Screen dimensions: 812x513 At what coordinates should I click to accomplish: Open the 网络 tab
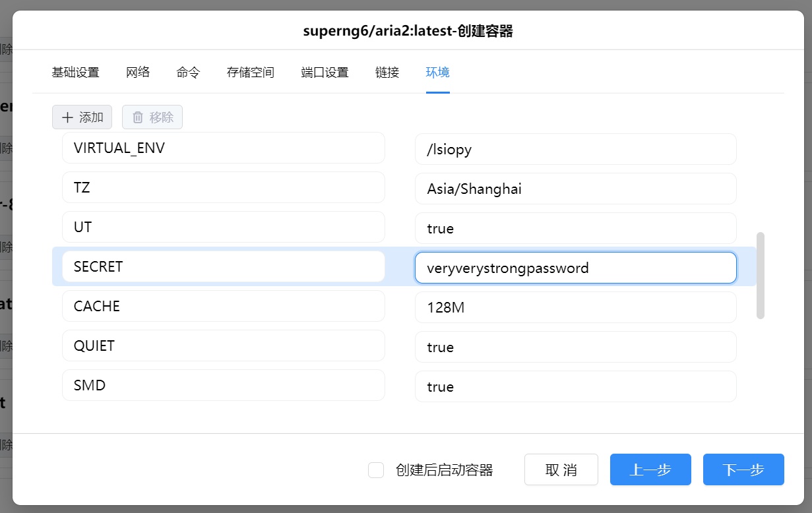point(138,73)
